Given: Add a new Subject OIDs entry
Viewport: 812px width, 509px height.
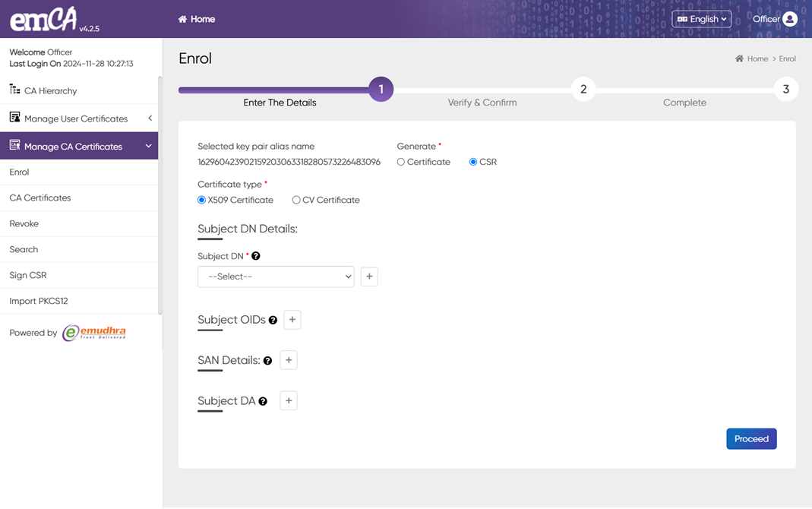Looking at the screenshot, I should pos(292,320).
